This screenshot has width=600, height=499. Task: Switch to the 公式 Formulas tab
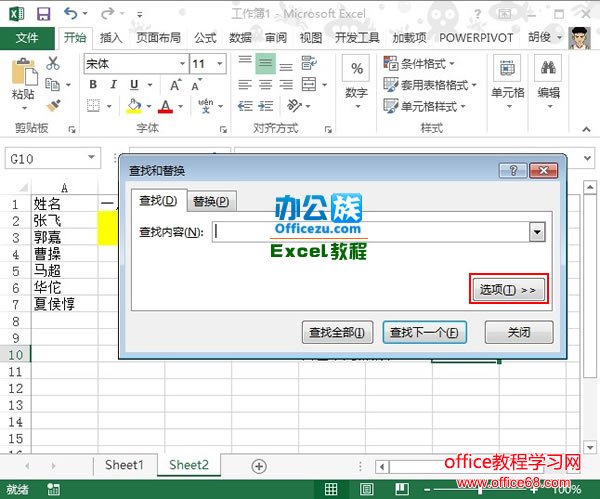205,38
